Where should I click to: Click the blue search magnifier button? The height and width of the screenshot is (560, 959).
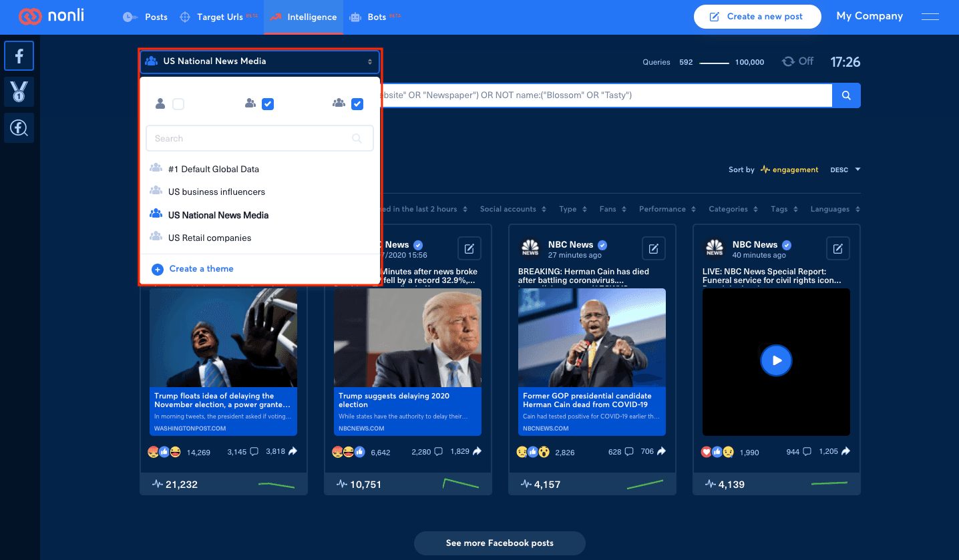pos(846,95)
